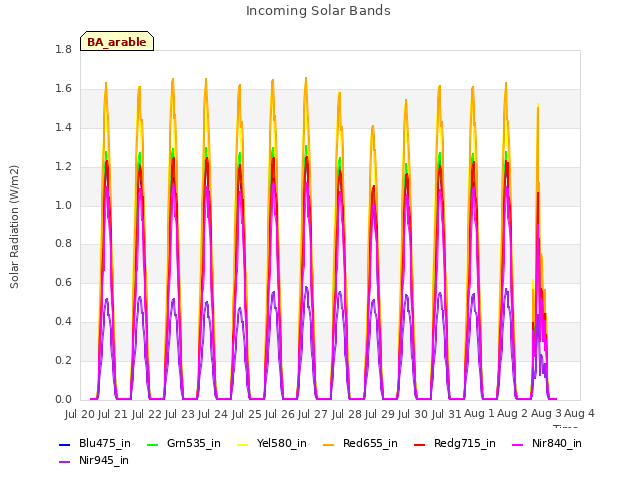Click the Jul 30 x-axis date label
Viewport: 640px width, 480px height.
coord(413,414)
